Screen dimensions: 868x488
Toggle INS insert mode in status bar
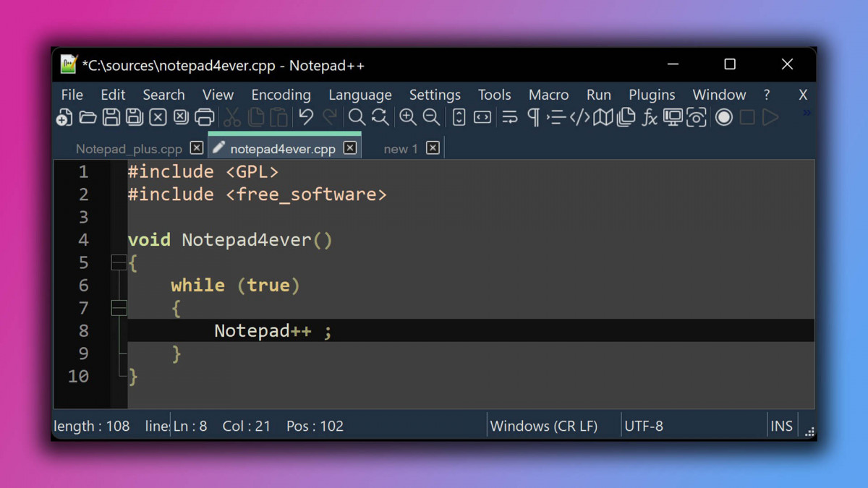781,426
